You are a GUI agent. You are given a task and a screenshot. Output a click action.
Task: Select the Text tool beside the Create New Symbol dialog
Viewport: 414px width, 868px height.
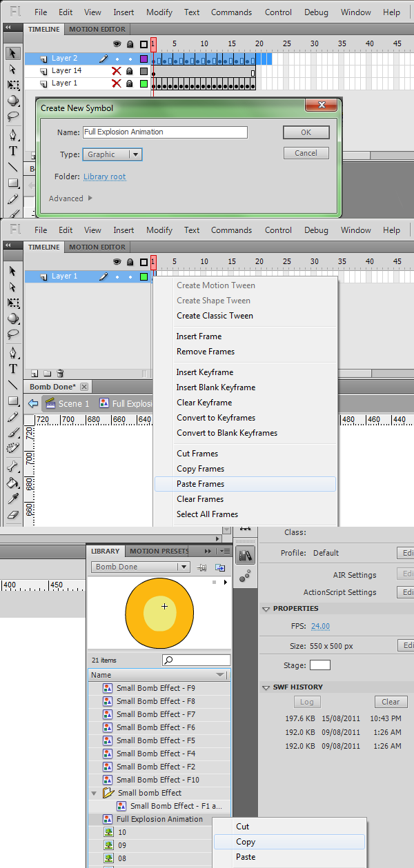coord(12,151)
